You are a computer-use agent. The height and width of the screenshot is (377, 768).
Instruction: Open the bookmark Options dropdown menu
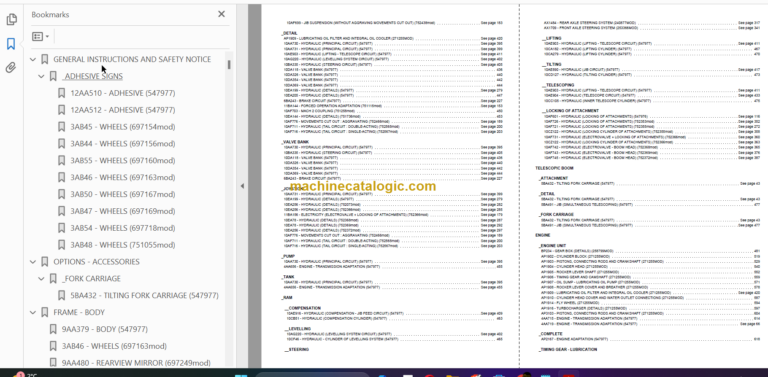click(40, 36)
